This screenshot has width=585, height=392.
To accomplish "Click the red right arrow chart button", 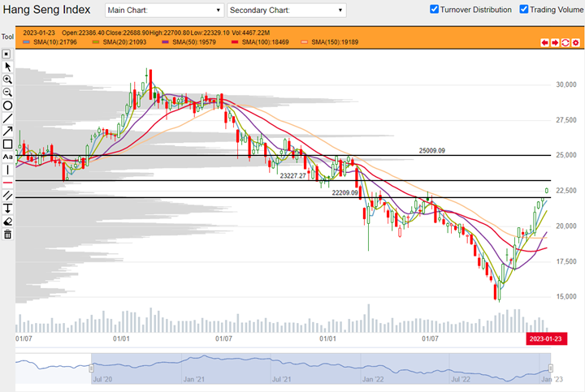I will pos(555,42).
